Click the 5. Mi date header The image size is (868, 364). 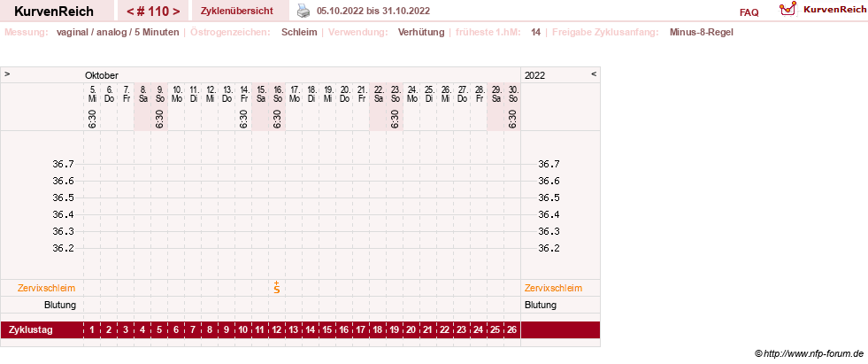pyautogui.click(x=92, y=94)
